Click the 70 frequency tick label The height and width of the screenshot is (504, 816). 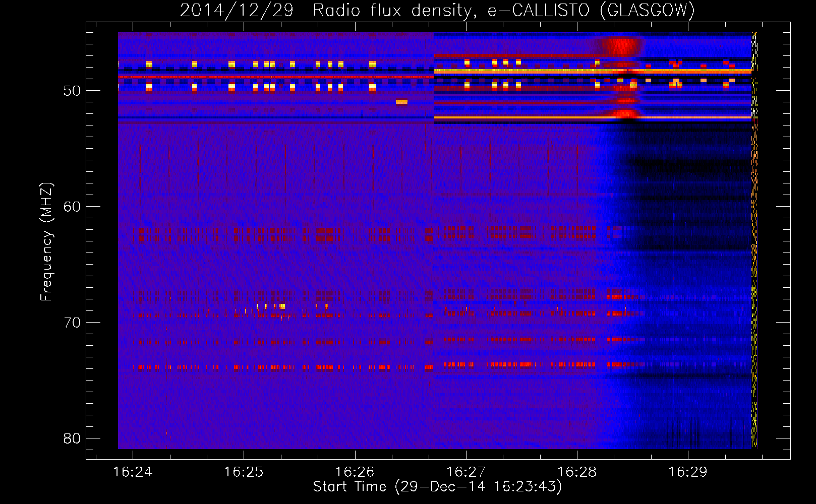coord(72,323)
